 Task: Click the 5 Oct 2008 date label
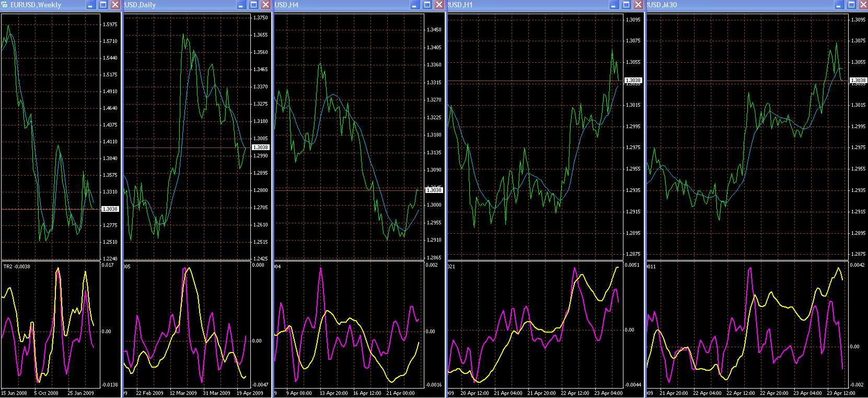coord(47,393)
